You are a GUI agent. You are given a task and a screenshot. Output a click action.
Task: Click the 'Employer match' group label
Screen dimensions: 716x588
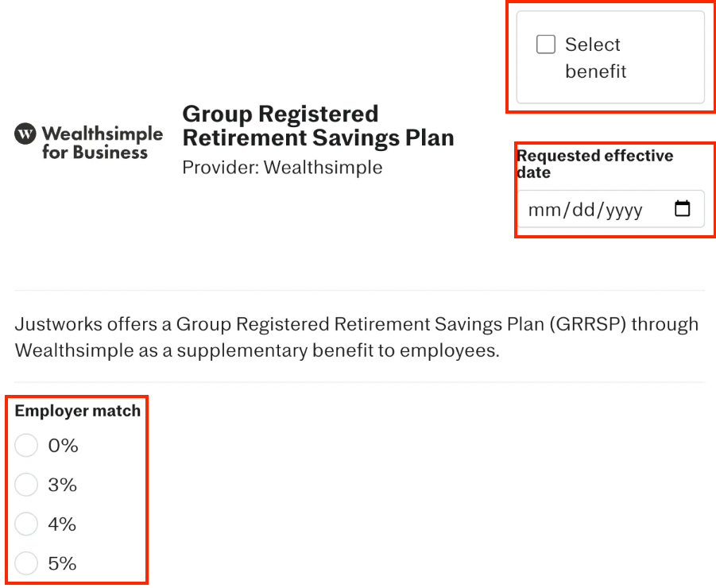point(78,411)
